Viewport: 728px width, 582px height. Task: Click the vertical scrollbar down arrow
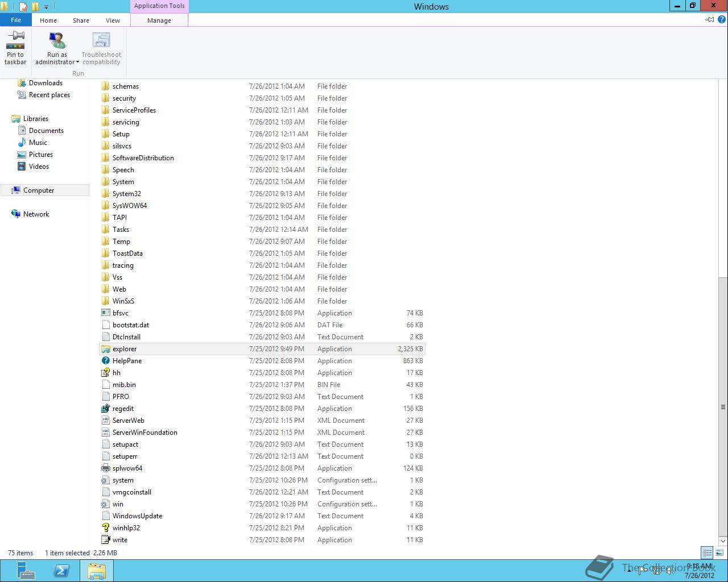click(723, 541)
